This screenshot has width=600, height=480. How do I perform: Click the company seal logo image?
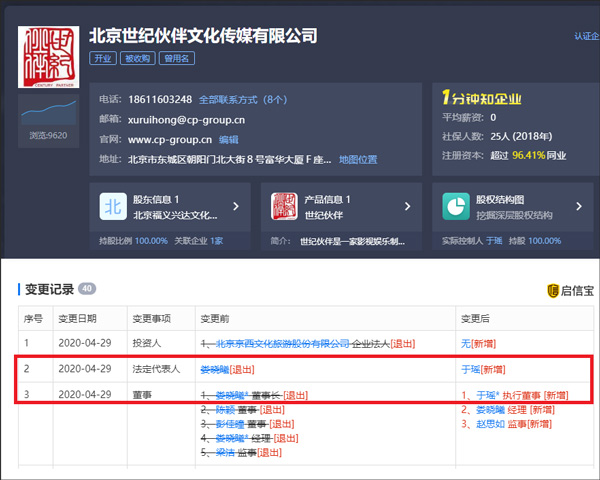tap(49, 57)
